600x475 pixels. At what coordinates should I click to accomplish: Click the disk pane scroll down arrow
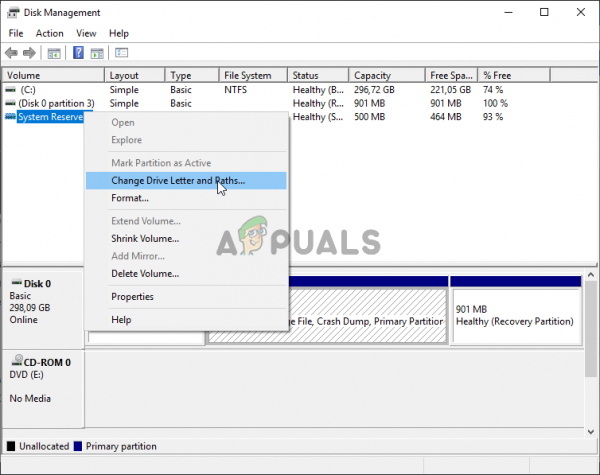click(591, 432)
